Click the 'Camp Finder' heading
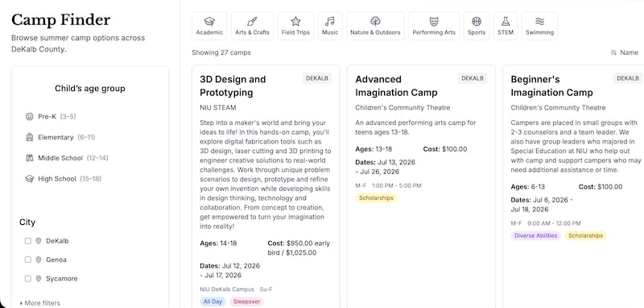644x308 pixels. point(61,19)
